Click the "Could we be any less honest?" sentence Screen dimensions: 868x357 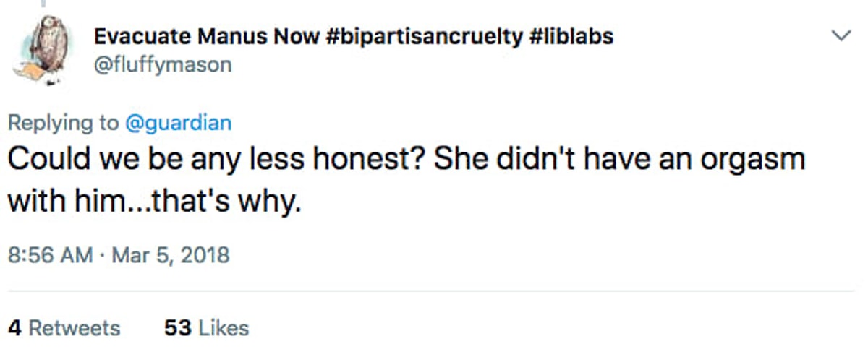[216, 159]
